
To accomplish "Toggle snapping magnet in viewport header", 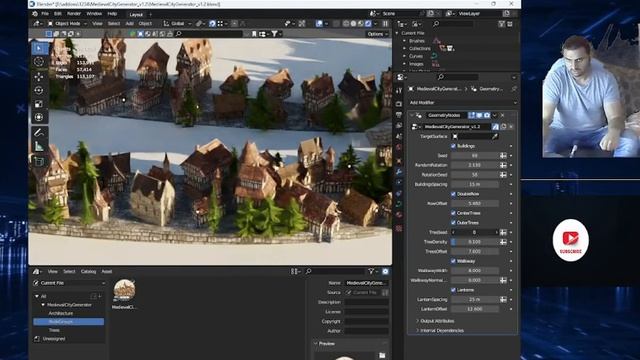I will [212, 24].
